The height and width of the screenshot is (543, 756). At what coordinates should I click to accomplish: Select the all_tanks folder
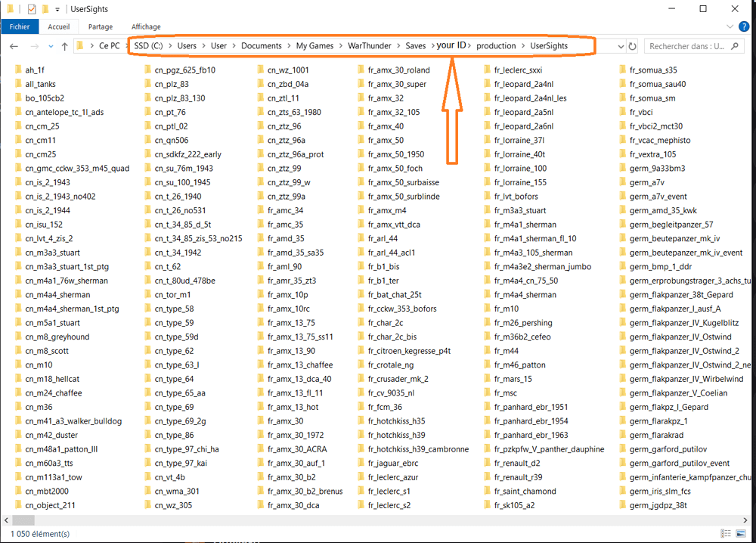tap(40, 84)
